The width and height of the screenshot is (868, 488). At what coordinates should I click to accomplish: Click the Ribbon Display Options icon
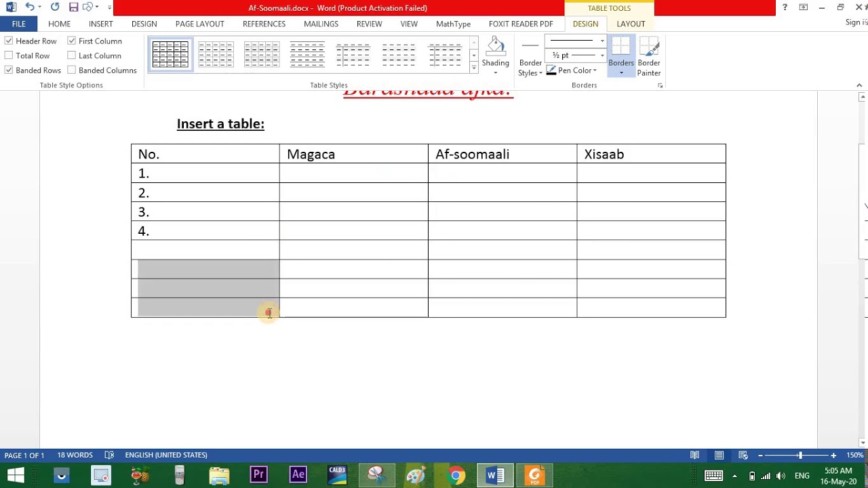point(804,7)
